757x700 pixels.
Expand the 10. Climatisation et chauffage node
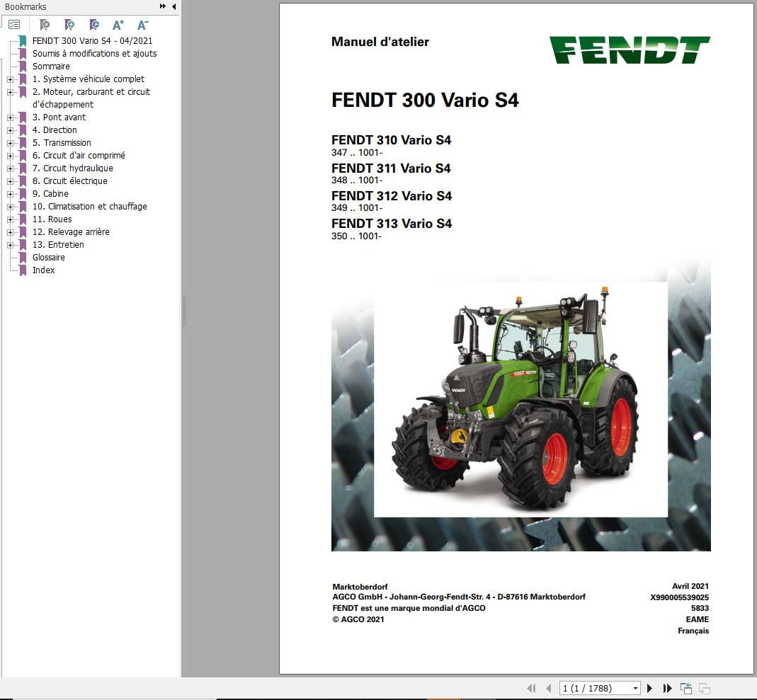10,207
